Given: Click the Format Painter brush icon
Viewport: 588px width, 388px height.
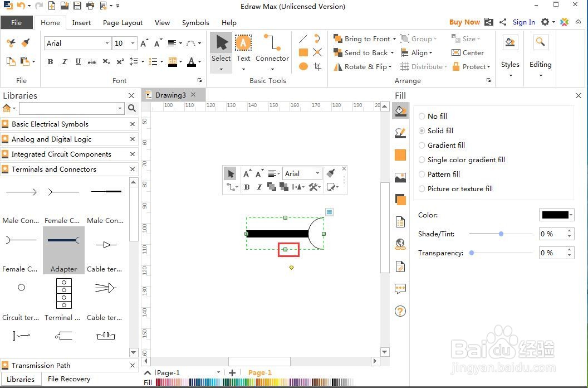Looking at the screenshot, I should pos(26,43).
